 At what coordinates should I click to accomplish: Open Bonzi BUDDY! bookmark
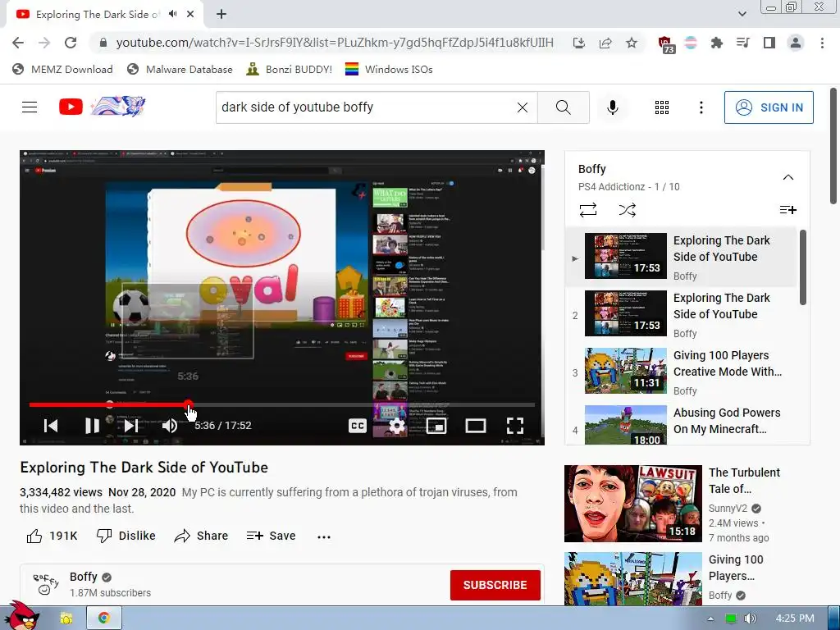[290, 69]
